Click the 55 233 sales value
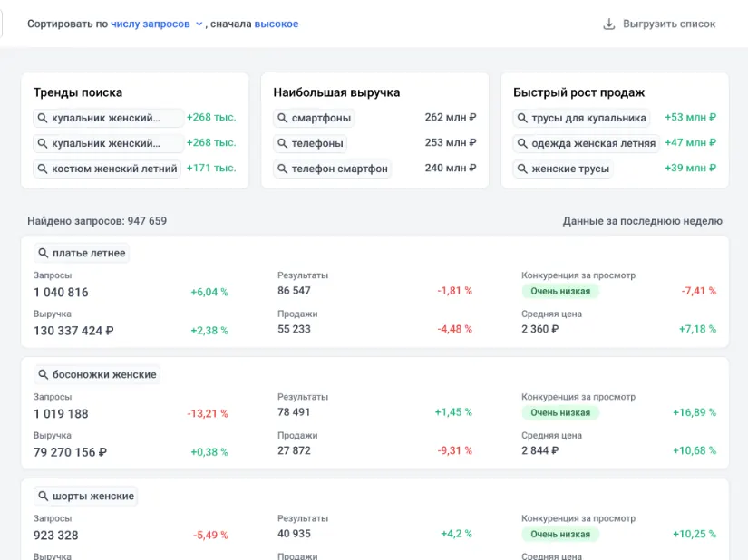748x560 pixels. [294, 329]
